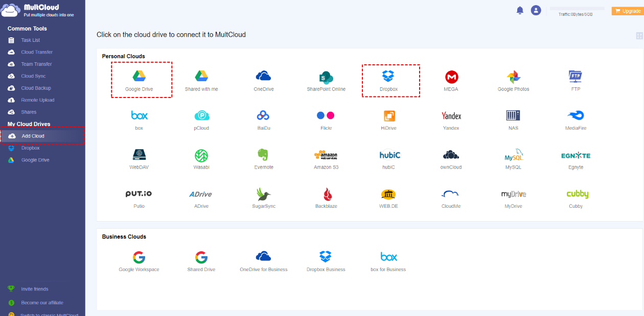Switch to classic MultCloud
This screenshot has height=316, width=644.
pyautogui.click(x=49, y=314)
